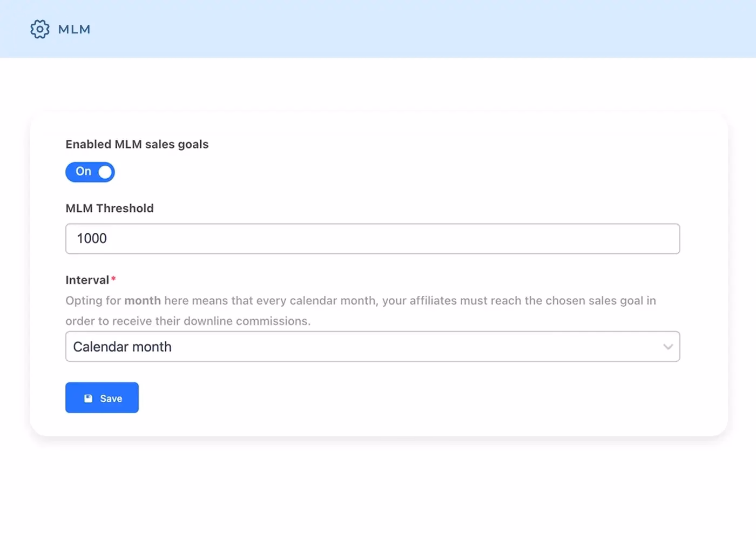Click the MLM page title text

(x=74, y=29)
